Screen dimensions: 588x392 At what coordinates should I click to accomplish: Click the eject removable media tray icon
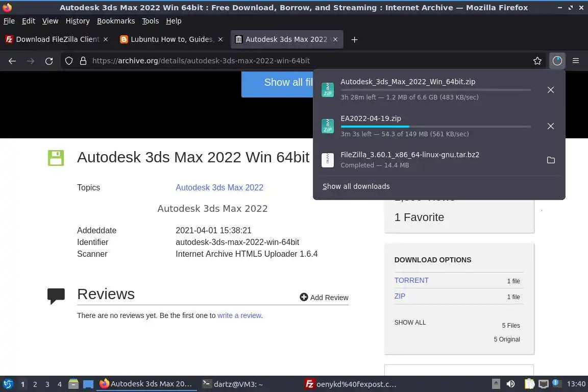click(x=496, y=384)
